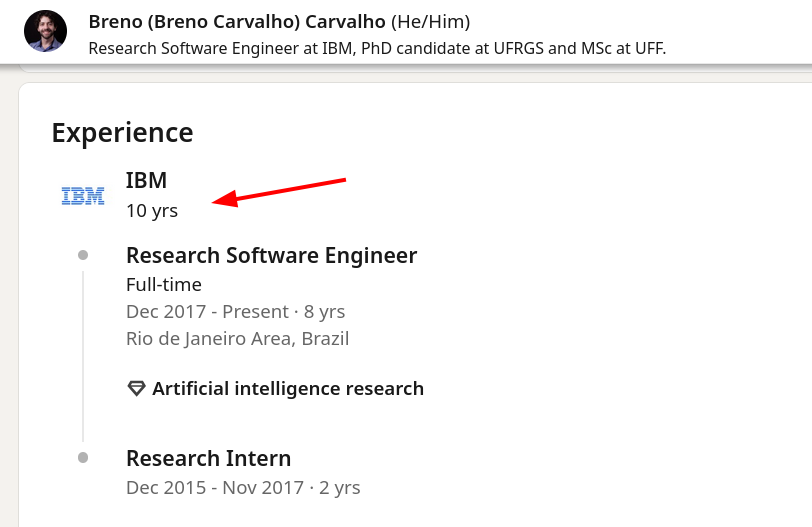Click the Breno Carvalho name in the header
This screenshot has width=812, height=527.
[235, 21]
